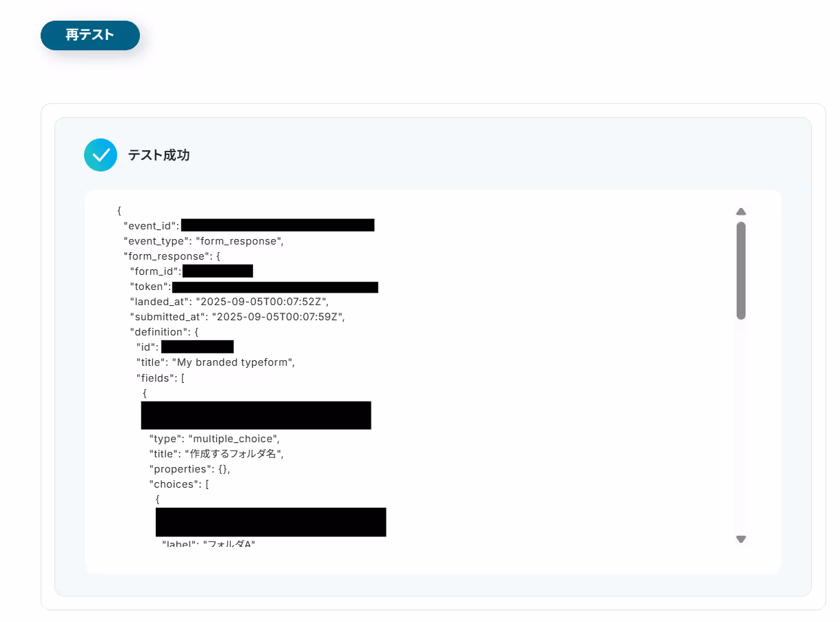This screenshot has width=840, height=622.
Task: Click the scrollbar track below the thumb
Action: [x=741, y=427]
